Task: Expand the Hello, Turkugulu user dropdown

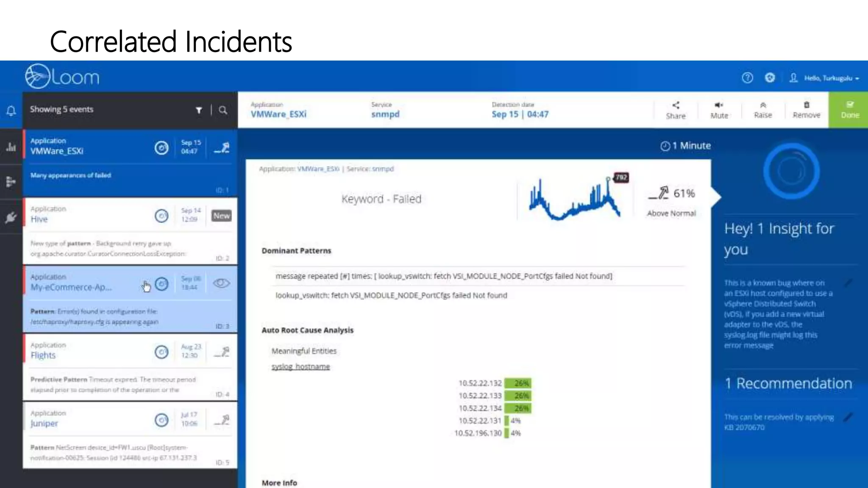Action: 832,78
